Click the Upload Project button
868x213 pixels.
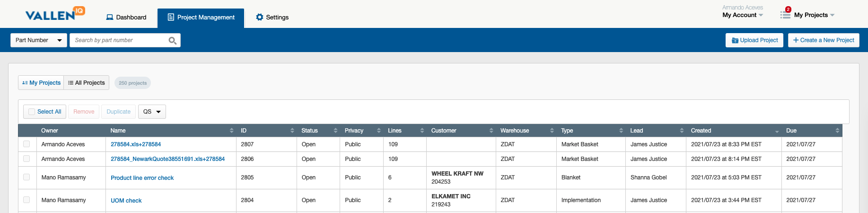click(x=754, y=40)
